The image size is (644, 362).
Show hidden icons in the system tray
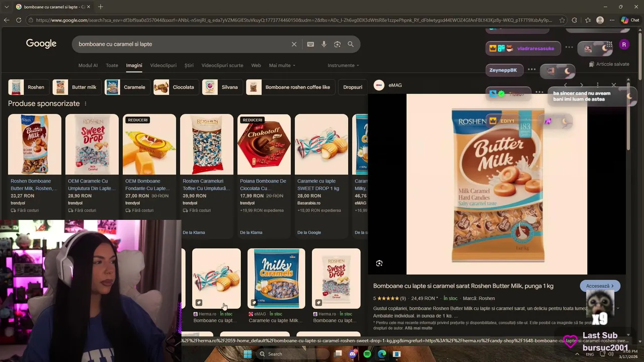577,354
